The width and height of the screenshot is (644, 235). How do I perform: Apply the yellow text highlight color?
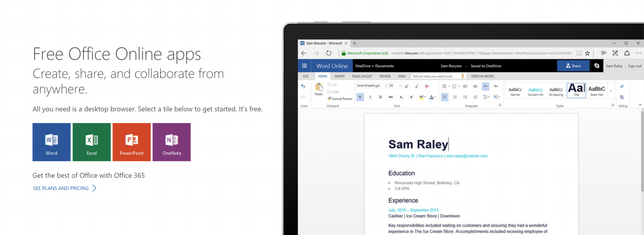tap(421, 97)
